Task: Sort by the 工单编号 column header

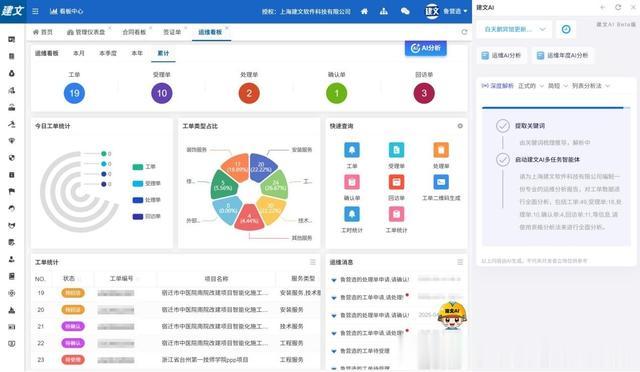Action: pyautogui.click(x=121, y=278)
